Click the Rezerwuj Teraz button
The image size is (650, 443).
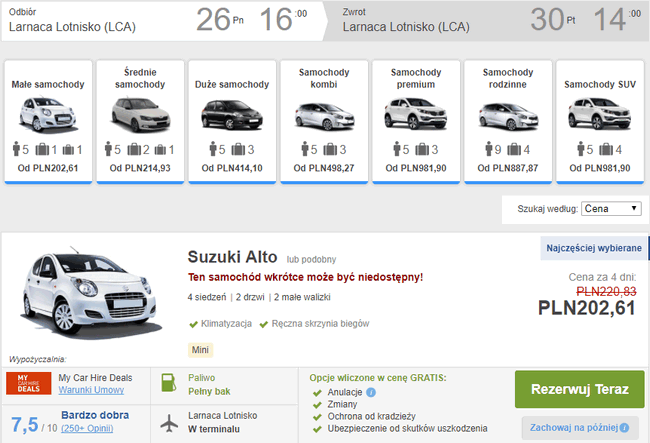(x=580, y=389)
